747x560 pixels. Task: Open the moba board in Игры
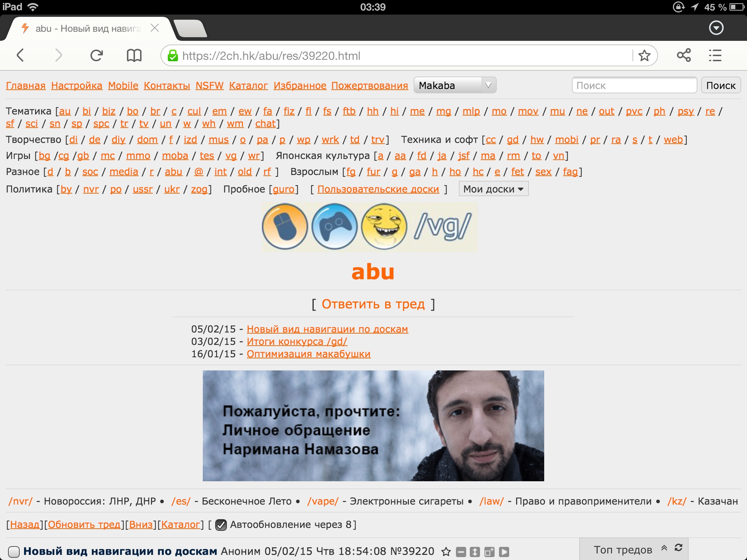pos(175,156)
